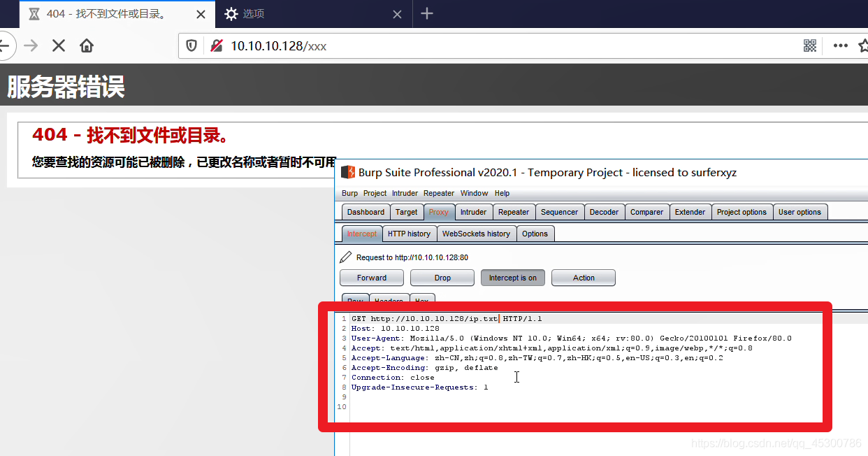Click the forward navigation arrow
The width and height of the screenshot is (868, 456).
pyautogui.click(x=31, y=46)
